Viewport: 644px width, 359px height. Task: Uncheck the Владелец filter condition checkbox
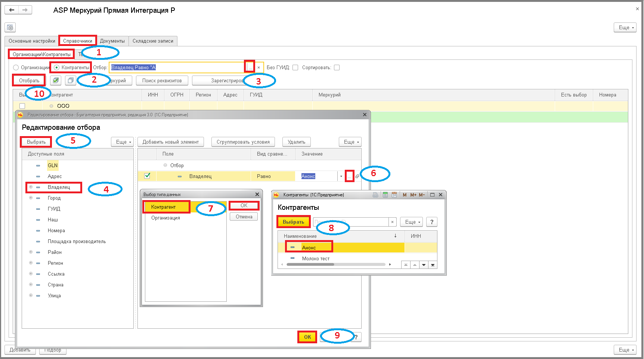tap(147, 176)
